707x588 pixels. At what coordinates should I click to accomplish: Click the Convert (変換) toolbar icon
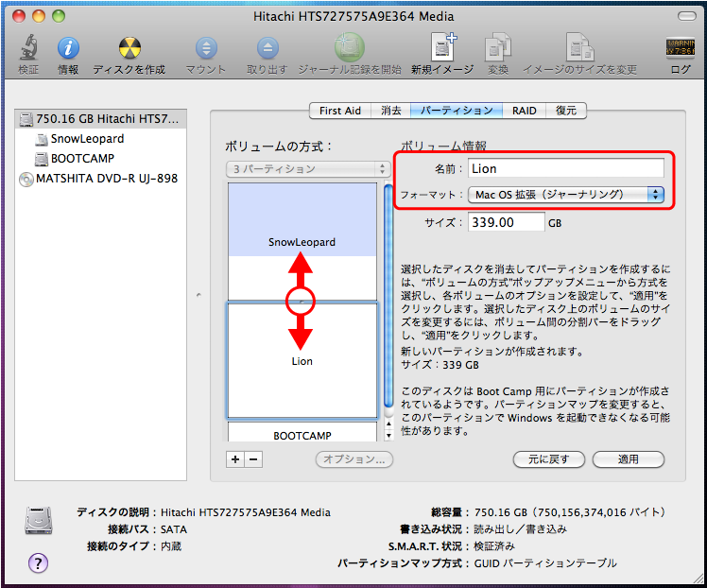tap(498, 46)
